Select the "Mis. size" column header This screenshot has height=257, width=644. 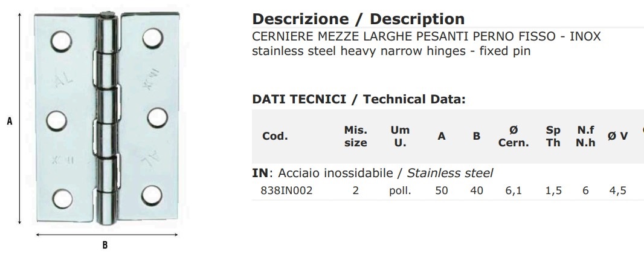355,136
